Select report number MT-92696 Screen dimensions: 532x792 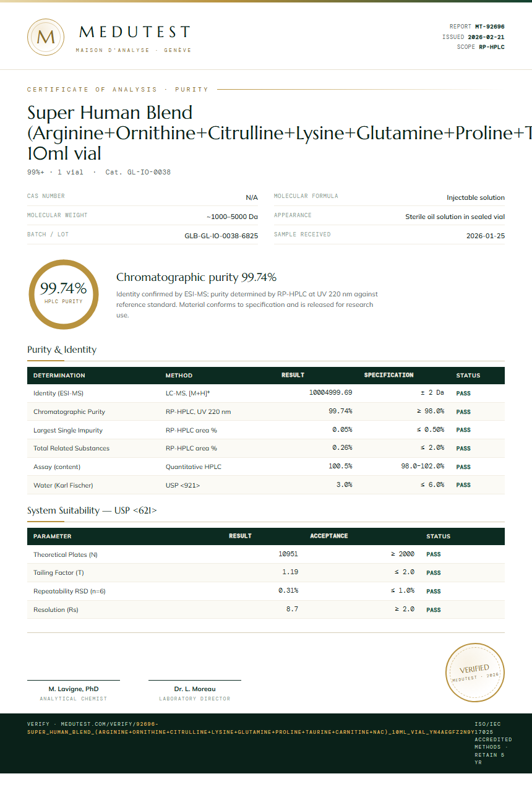[490, 27]
